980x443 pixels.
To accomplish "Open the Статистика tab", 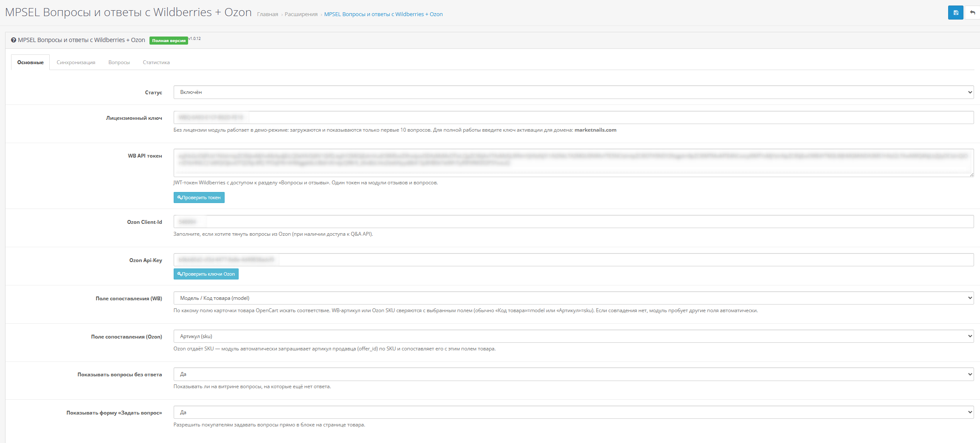I will click(x=156, y=62).
